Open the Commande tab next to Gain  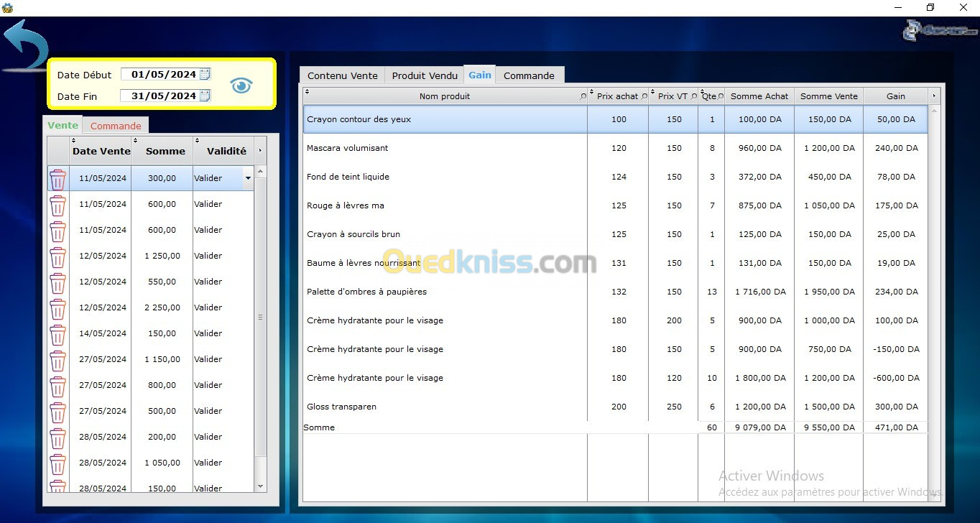tap(529, 75)
